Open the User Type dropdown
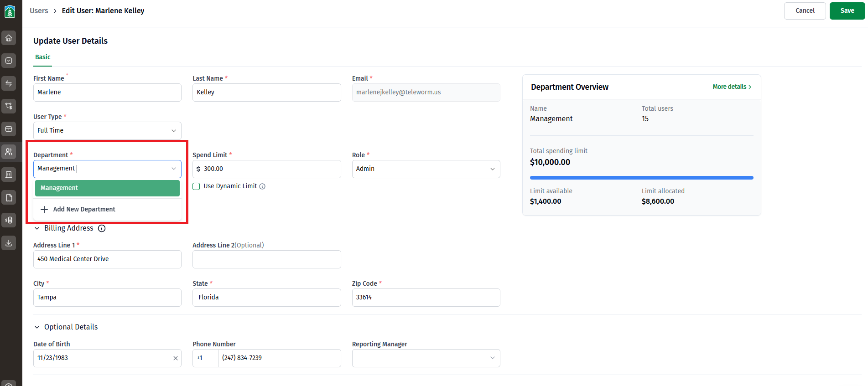This screenshot has width=868, height=386. [x=107, y=131]
